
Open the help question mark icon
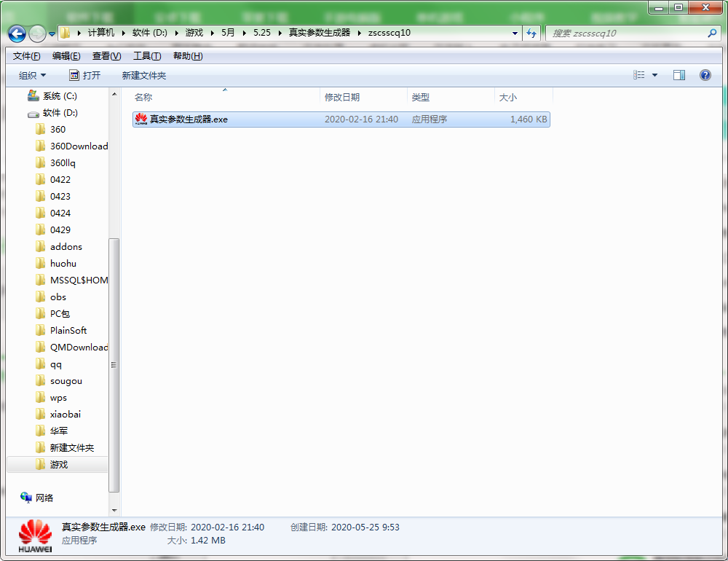(705, 75)
